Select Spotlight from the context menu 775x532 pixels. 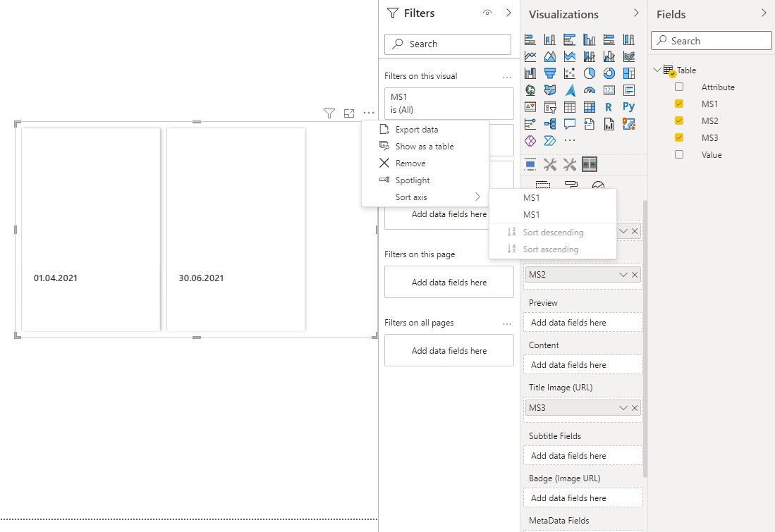[425, 180]
